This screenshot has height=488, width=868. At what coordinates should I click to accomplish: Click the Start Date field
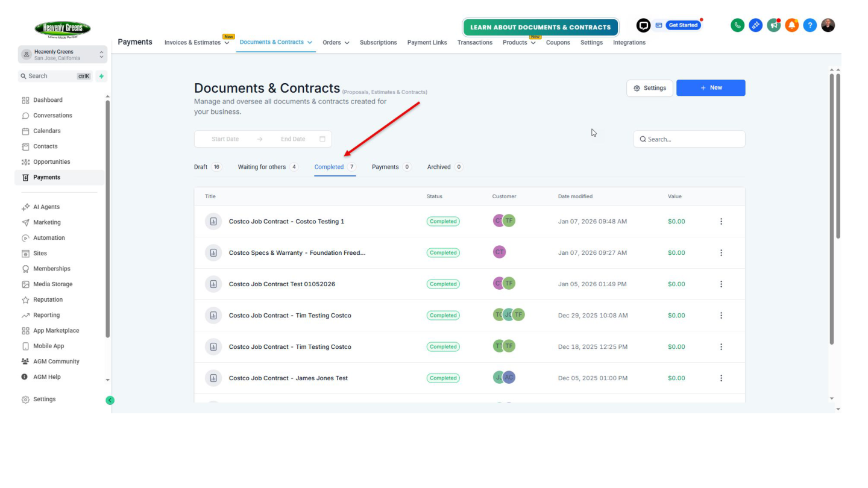225,139
